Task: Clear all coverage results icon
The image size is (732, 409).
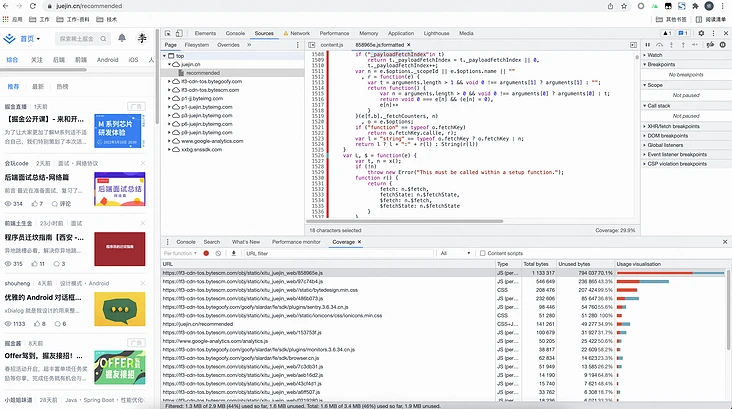Action: coord(218,253)
